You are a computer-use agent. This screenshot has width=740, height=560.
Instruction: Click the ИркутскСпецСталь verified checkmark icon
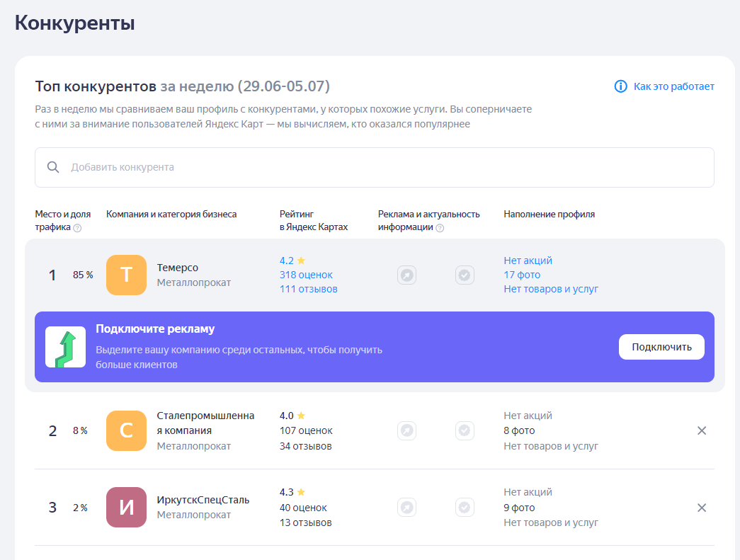(x=465, y=508)
